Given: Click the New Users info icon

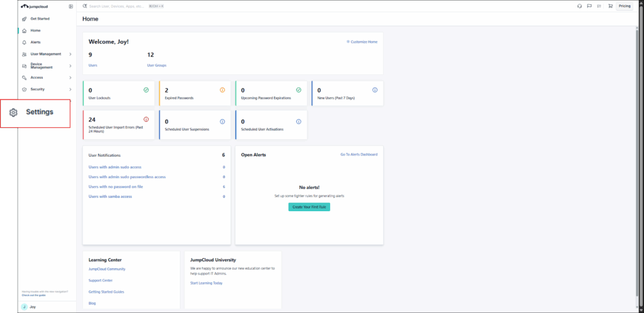Looking at the screenshot, I should [375, 90].
